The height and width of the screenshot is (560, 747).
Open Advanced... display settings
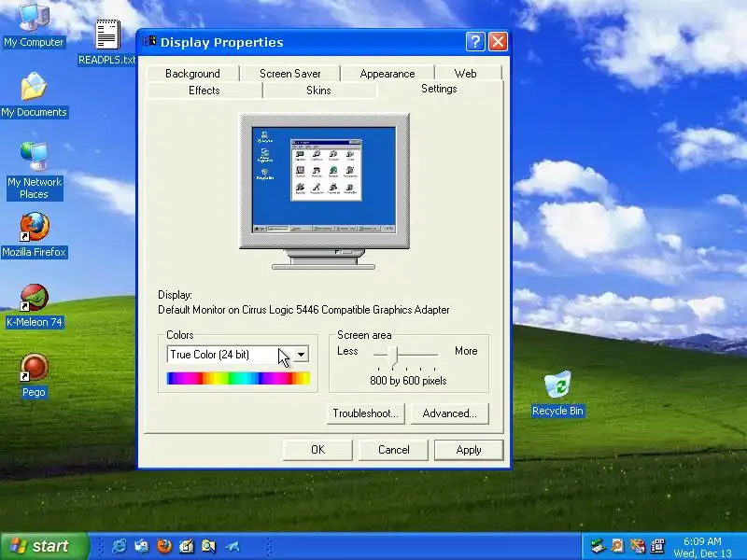449,413
